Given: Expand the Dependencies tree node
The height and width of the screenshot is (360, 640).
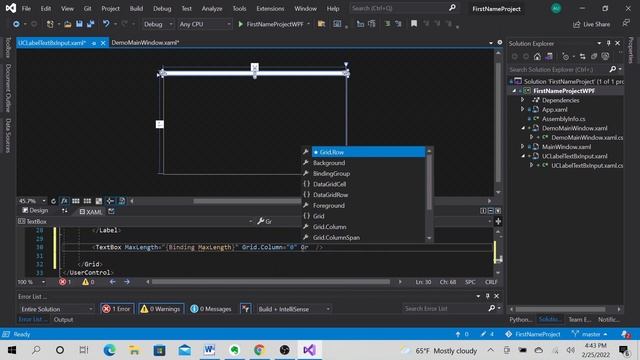Looking at the screenshot, I should point(522,100).
